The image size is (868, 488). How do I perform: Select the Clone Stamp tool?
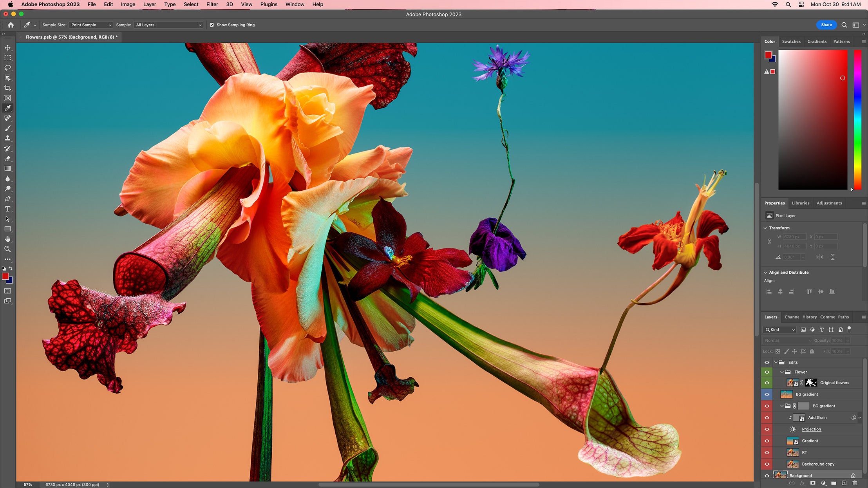7,138
